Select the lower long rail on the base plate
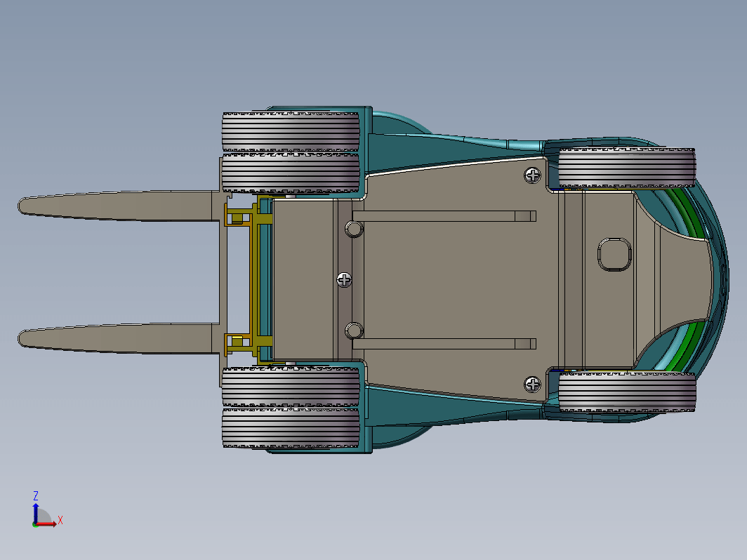 (444, 344)
